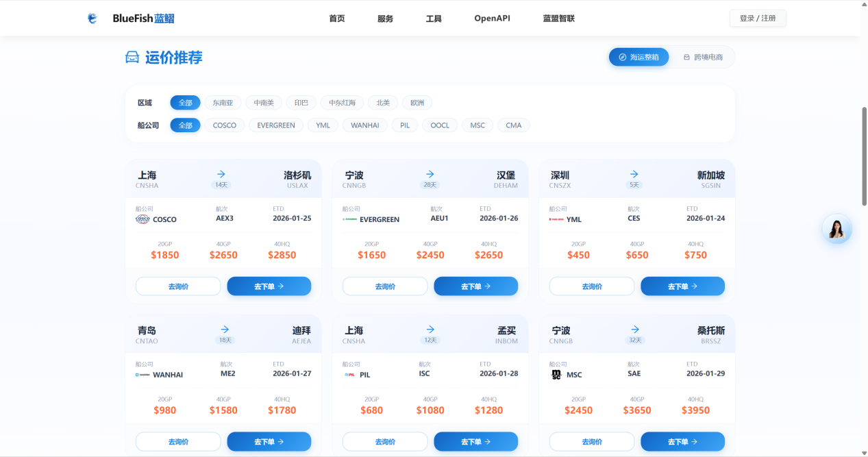868x457 pixels.
Task: Click 去询价 on the Ningbo to Hamburg card
Action: [x=385, y=286]
